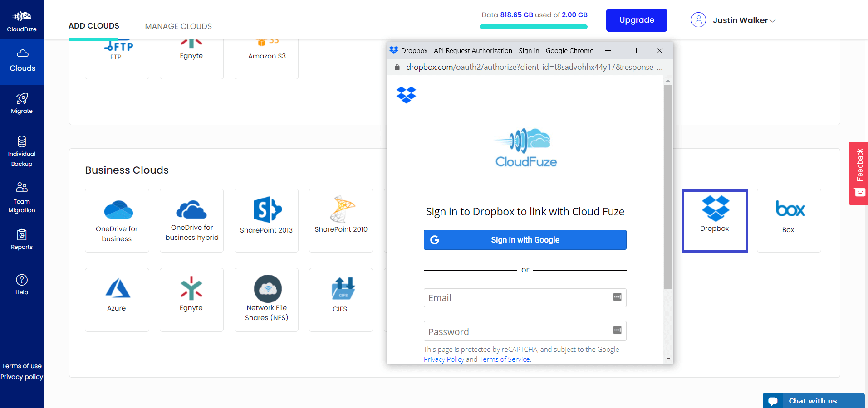Open the Clouds sidebar section

tap(22, 62)
